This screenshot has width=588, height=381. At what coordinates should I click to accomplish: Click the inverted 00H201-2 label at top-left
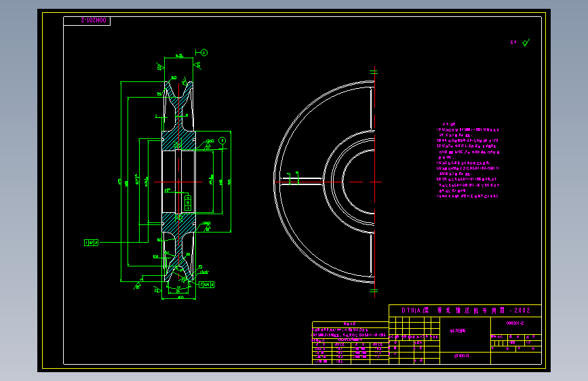tap(94, 20)
